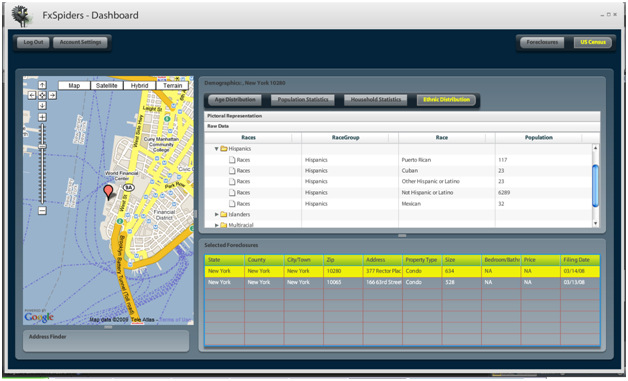Image resolution: width=628 pixels, height=381 pixels.
Task: Click the raw data scroll down arrow
Action: tap(595, 224)
